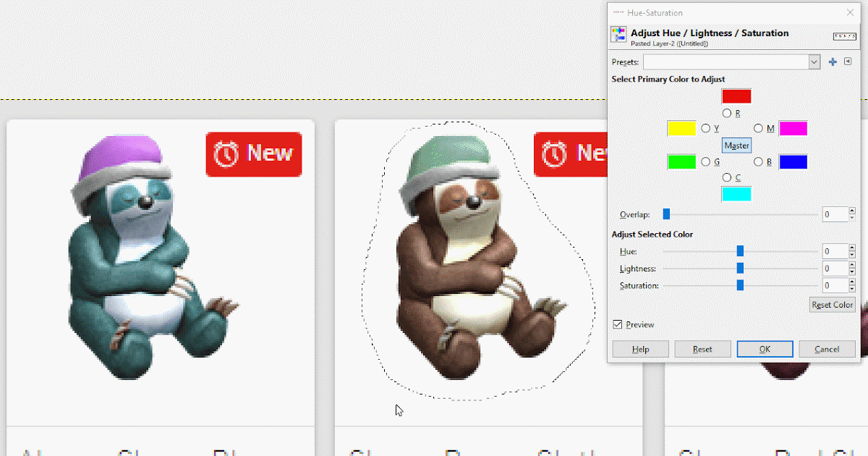
Task: Click the Reset Color button
Action: pyautogui.click(x=832, y=305)
